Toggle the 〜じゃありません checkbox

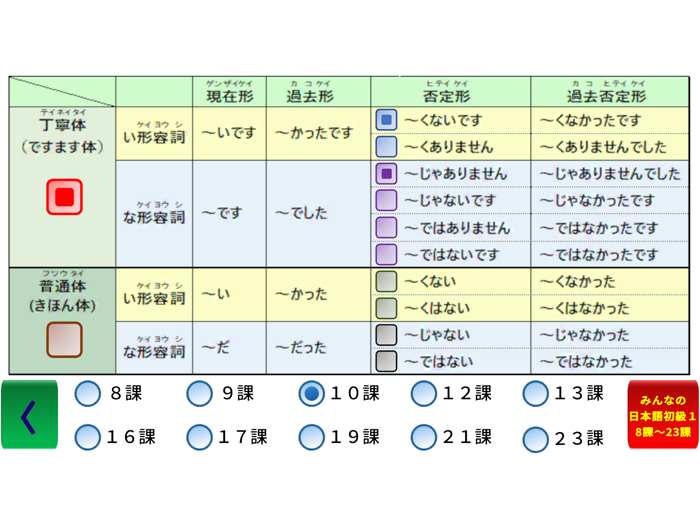tap(386, 174)
